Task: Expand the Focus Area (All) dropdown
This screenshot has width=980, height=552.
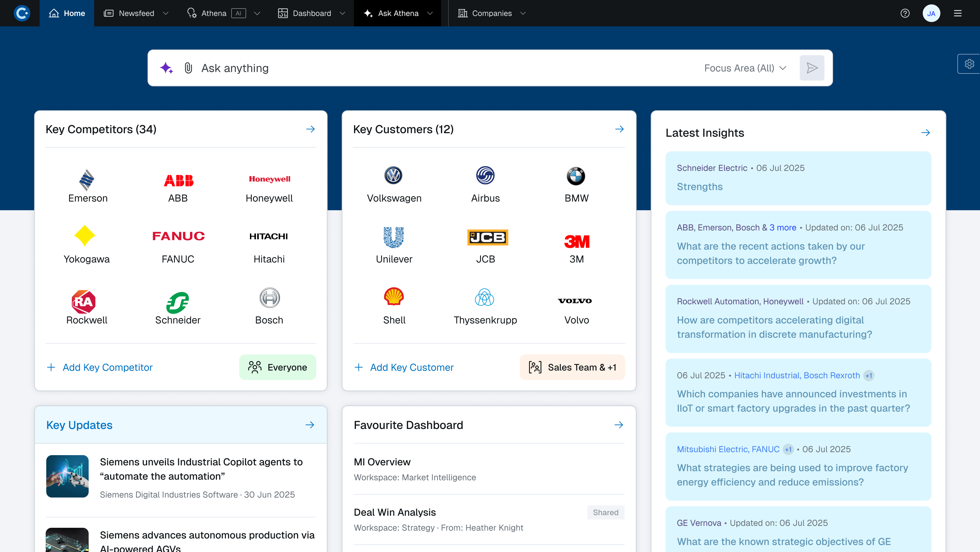Action: pos(745,68)
